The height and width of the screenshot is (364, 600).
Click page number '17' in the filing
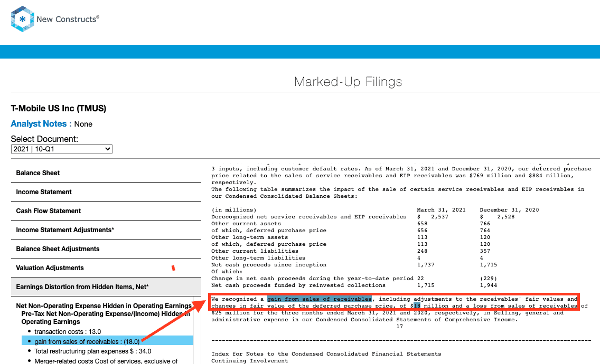click(399, 327)
